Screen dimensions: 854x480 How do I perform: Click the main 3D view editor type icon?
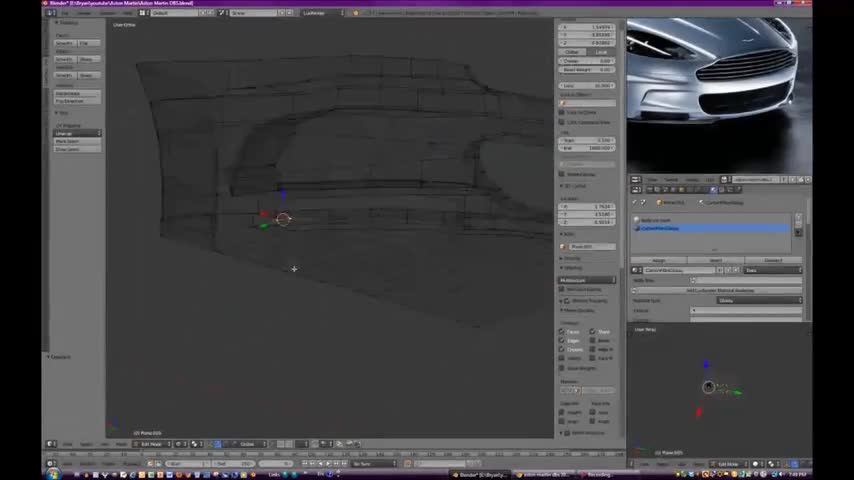51,444
